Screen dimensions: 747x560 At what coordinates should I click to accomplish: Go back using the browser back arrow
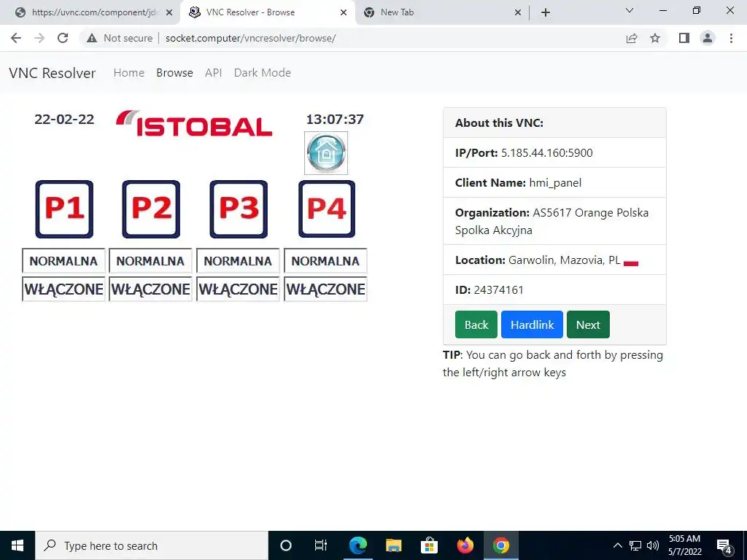point(16,38)
